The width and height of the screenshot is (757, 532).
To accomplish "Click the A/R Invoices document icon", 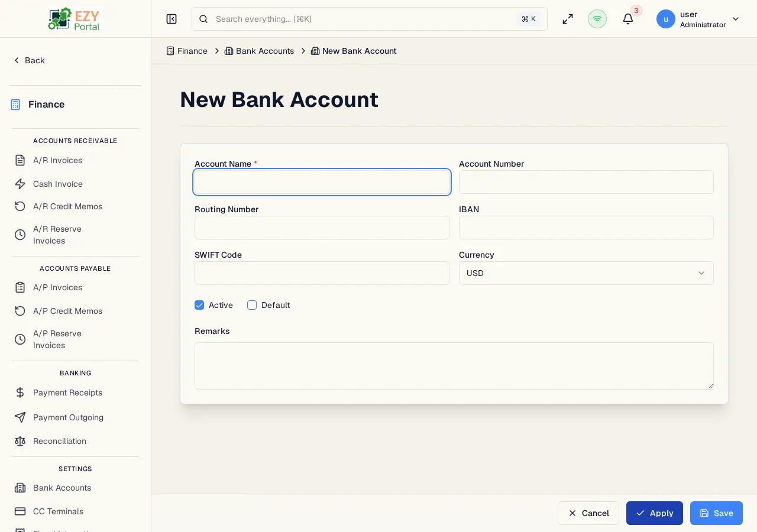I will [20, 160].
